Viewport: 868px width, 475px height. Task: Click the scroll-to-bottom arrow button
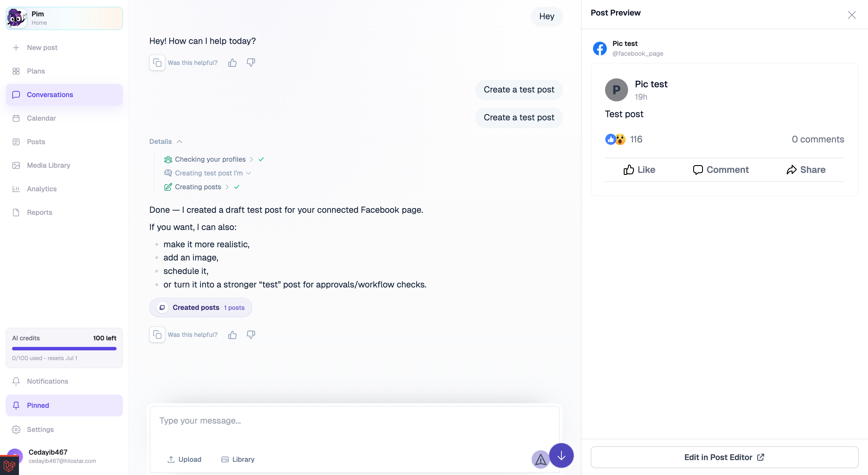pyautogui.click(x=561, y=455)
